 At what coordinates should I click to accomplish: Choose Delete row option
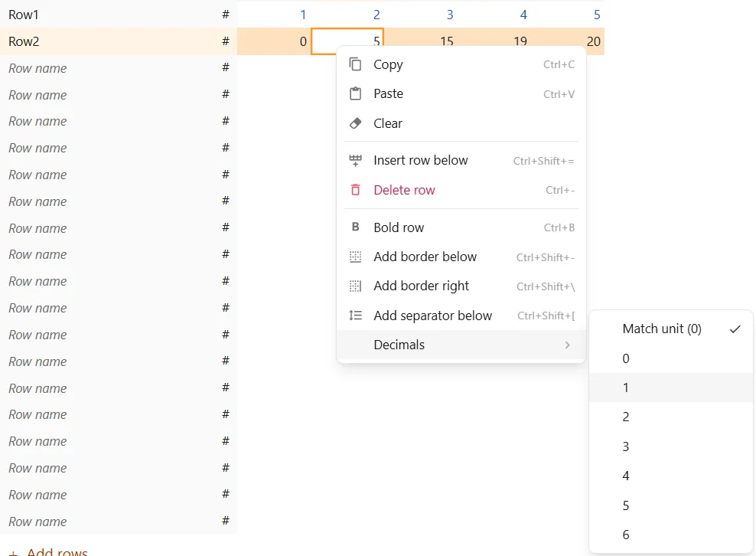point(461,190)
